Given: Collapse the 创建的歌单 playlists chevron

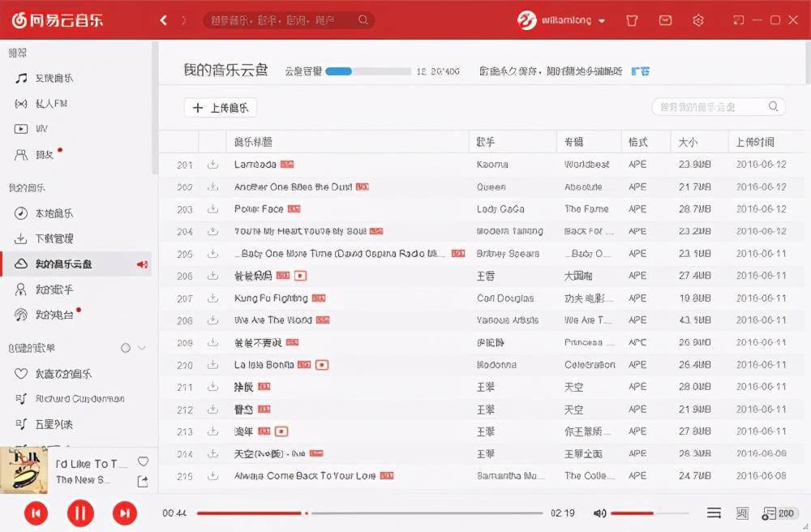Looking at the screenshot, I should (143, 348).
